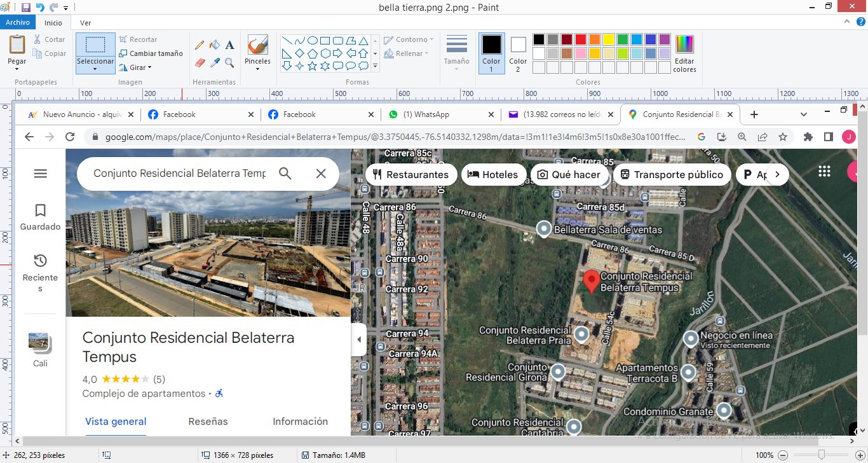This screenshot has width=868, height=463.
Task: Open the Customize Quick Access Toolbar dropdown
Action: (65, 8)
